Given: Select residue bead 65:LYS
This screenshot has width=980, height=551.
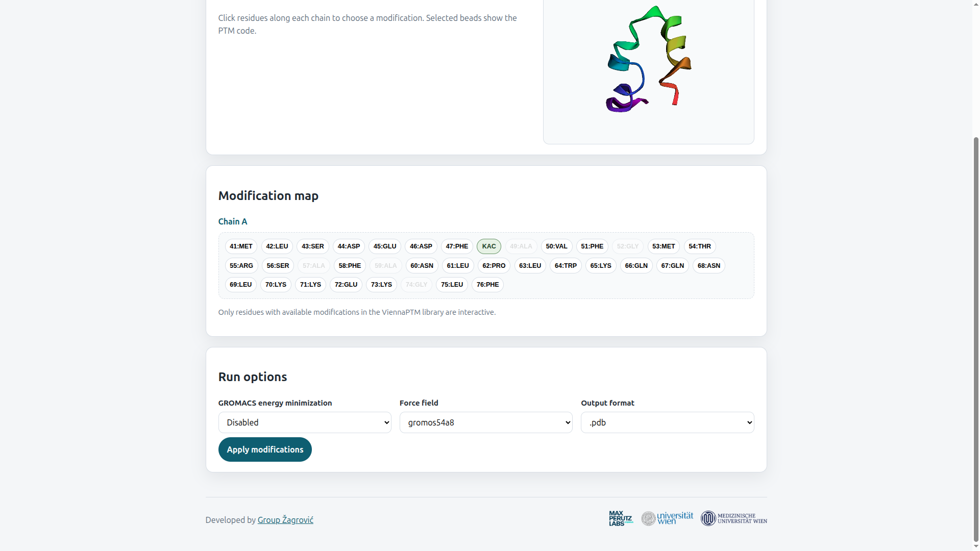Looking at the screenshot, I should coord(601,266).
